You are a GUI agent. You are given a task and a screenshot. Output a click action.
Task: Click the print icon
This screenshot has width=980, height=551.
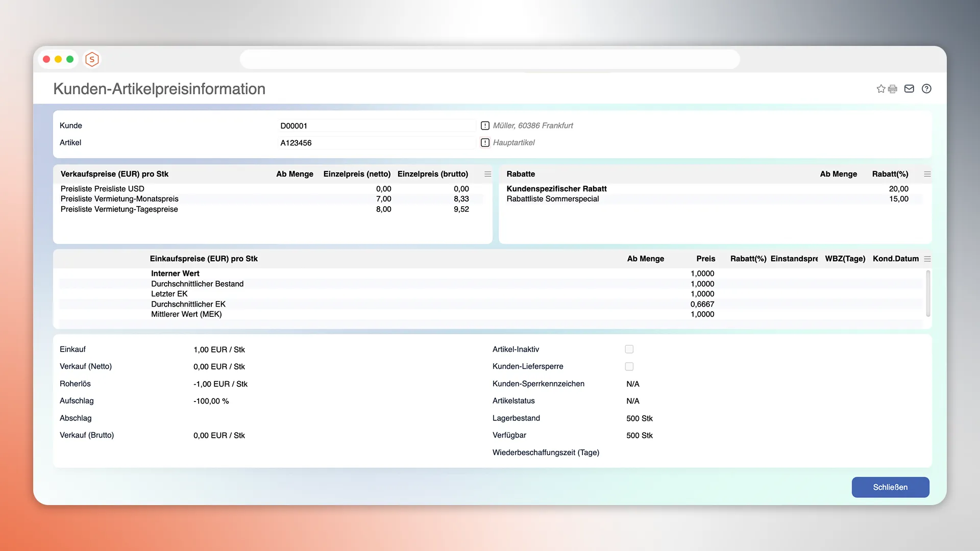pyautogui.click(x=892, y=89)
